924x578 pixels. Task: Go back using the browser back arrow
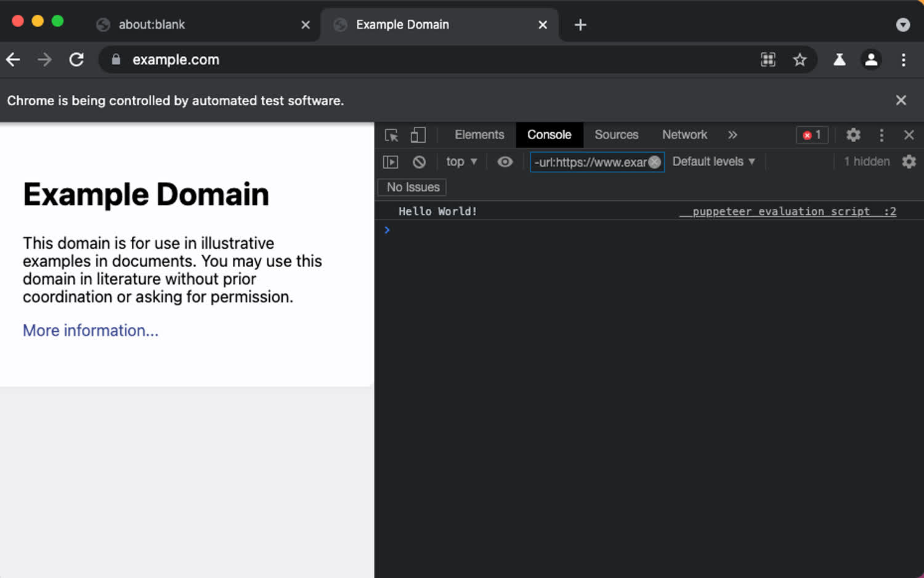coord(13,60)
